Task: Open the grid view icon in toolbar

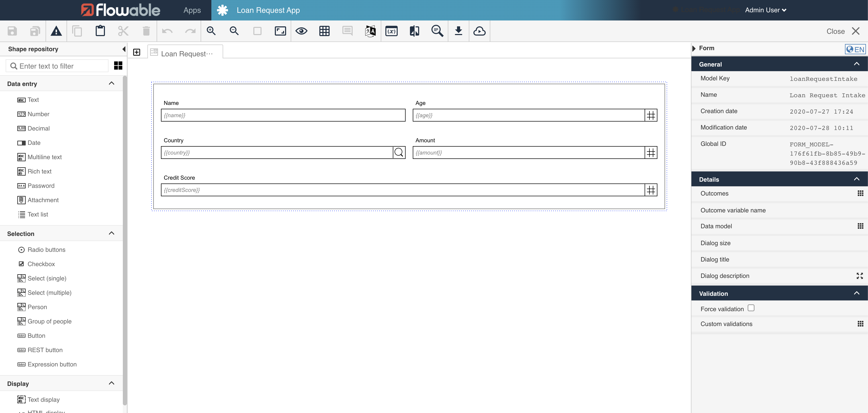Action: pyautogui.click(x=324, y=31)
